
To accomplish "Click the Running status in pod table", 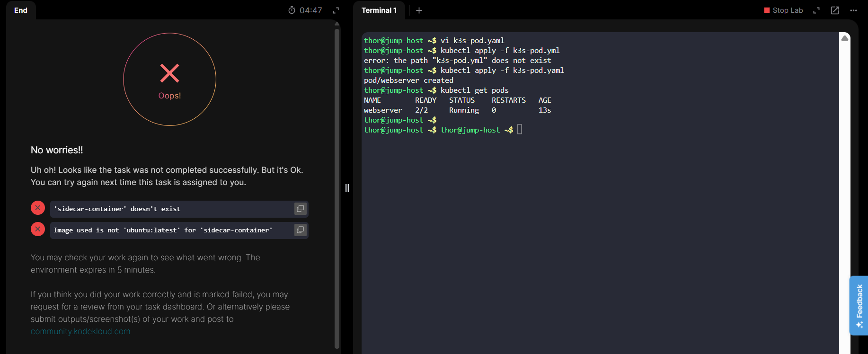I will click(464, 110).
